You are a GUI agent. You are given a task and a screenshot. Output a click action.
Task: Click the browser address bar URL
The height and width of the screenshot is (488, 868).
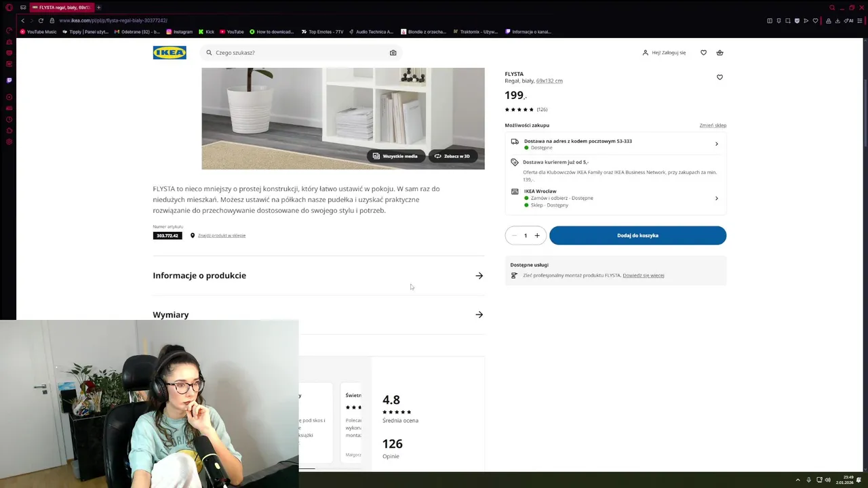(113, 20)
